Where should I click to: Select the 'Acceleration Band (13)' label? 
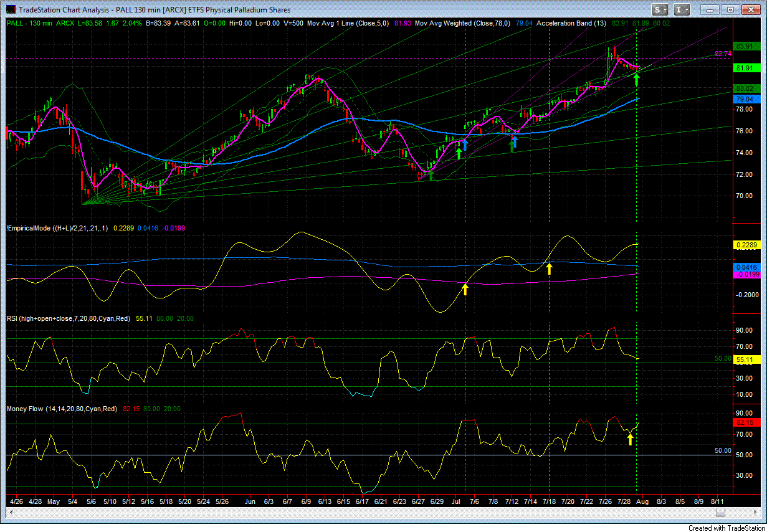click(571, 23)
